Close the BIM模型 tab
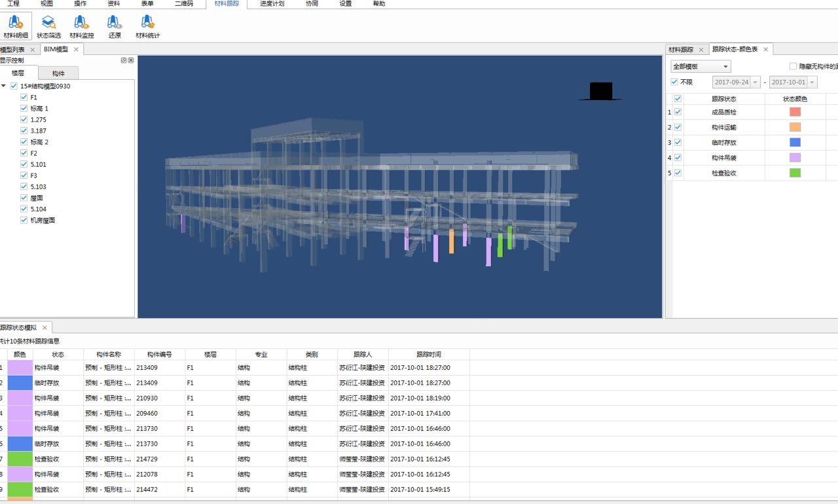This screenshot has width=838, height=504. click(76, 50)
